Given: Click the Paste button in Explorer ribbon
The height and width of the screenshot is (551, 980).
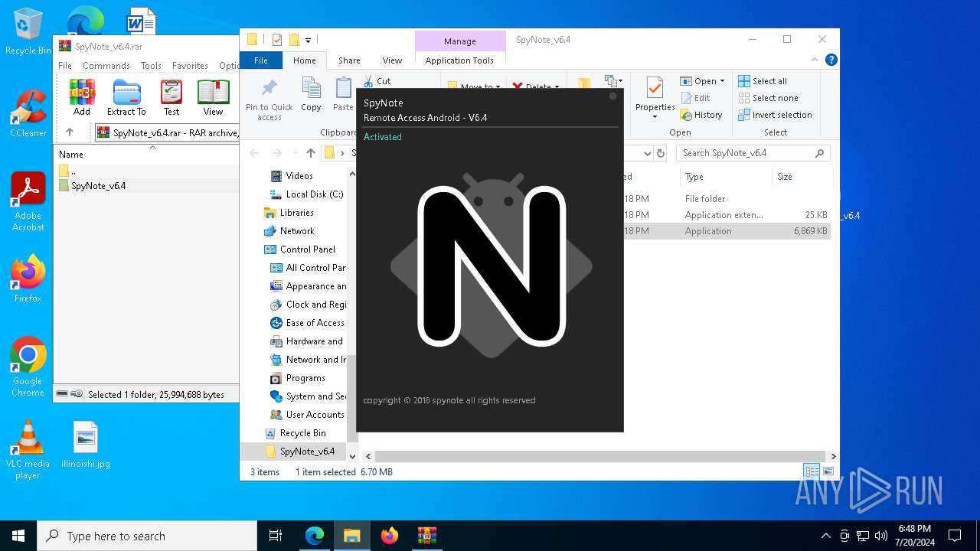Looking at the screenshot, I should (343, 96).
